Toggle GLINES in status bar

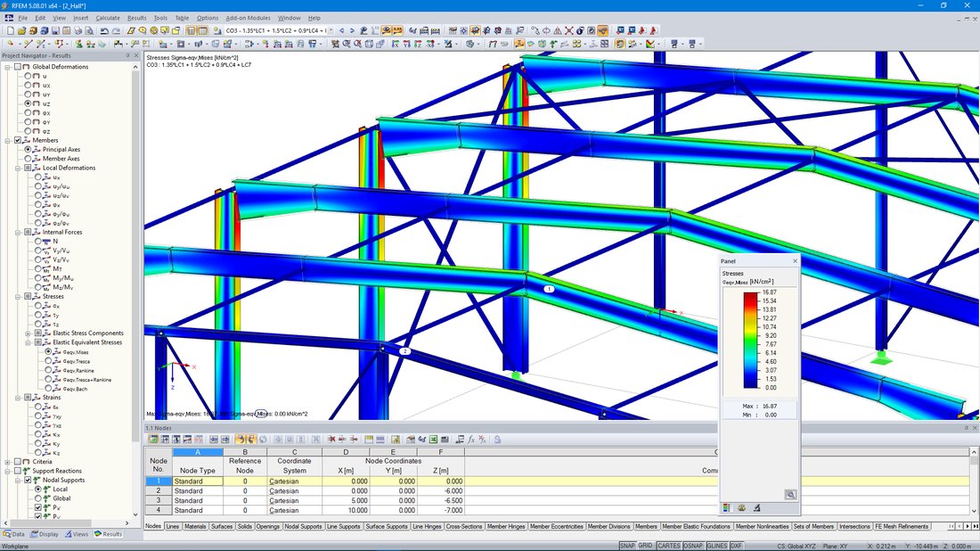tap(716, 546)
